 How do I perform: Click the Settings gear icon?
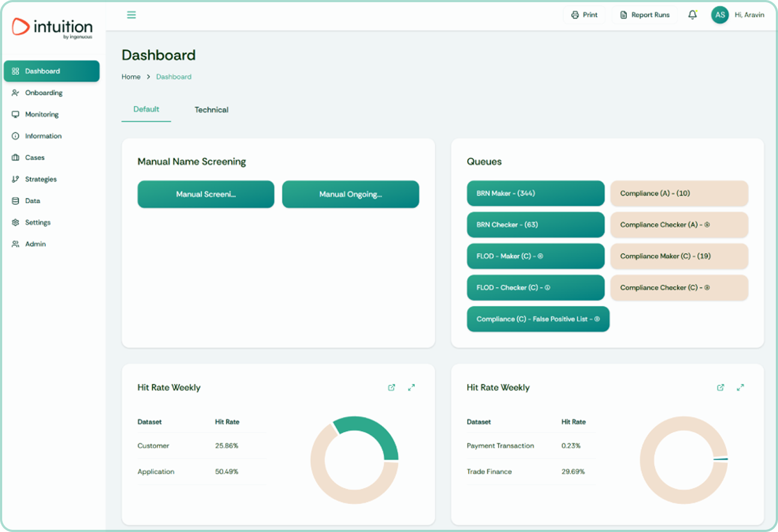[15, 222]
